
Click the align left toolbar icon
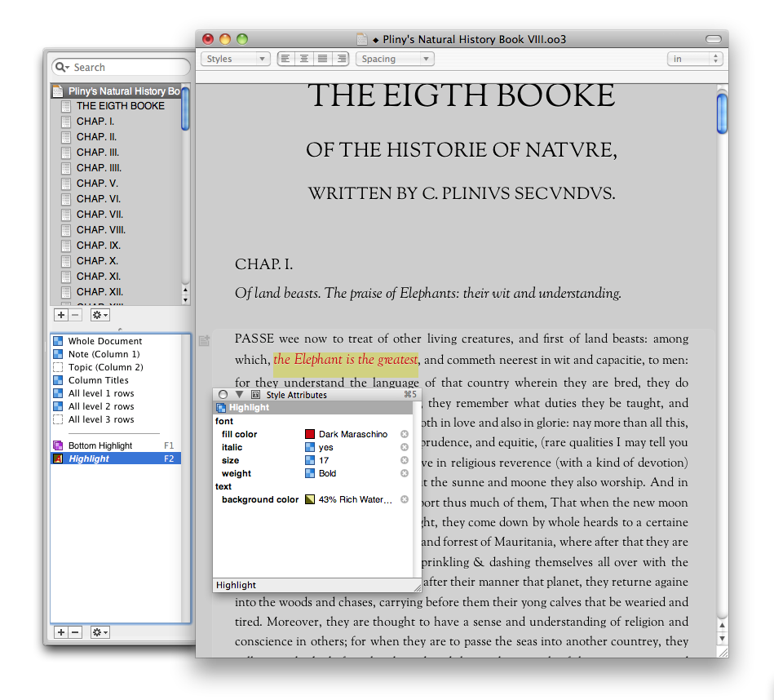[x=286, y=59]
